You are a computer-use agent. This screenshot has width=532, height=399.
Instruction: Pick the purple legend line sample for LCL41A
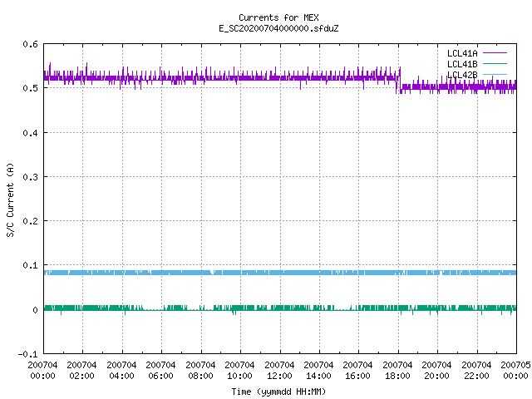pos(495,53)
